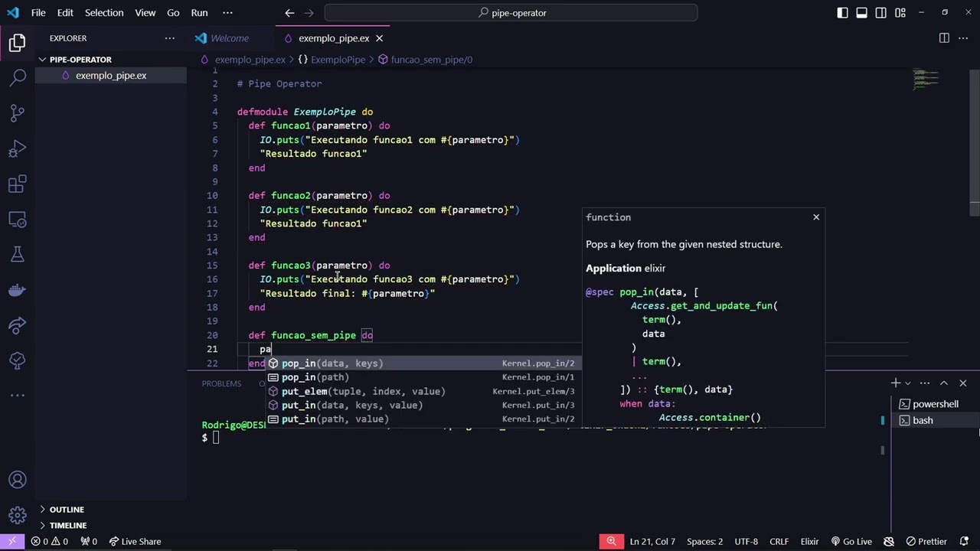Open the Edit menu

click(65, 12)
